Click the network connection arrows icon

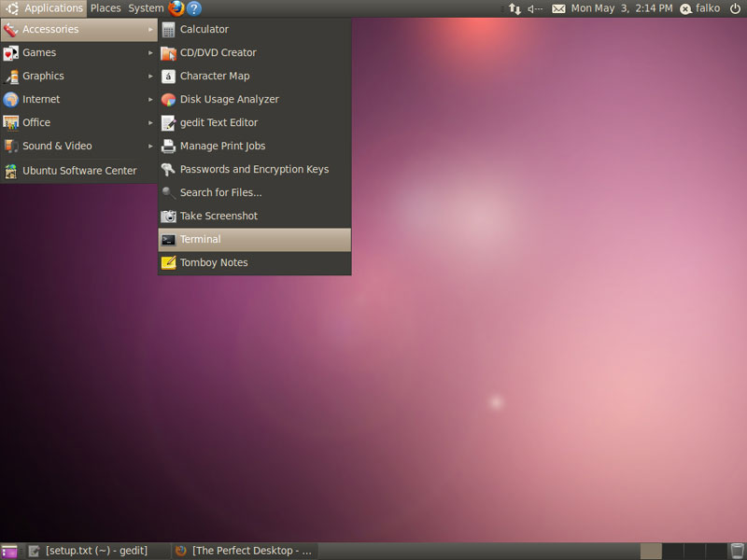point(515,8)
